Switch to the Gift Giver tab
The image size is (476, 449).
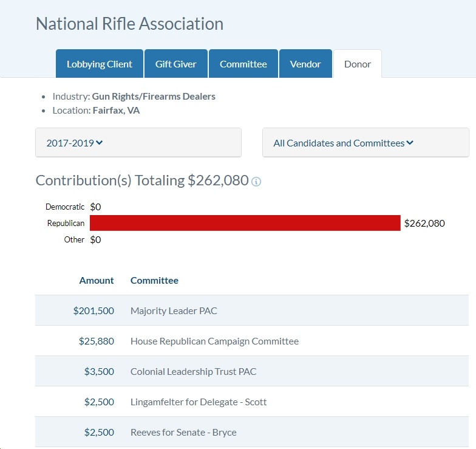point(176,64)
